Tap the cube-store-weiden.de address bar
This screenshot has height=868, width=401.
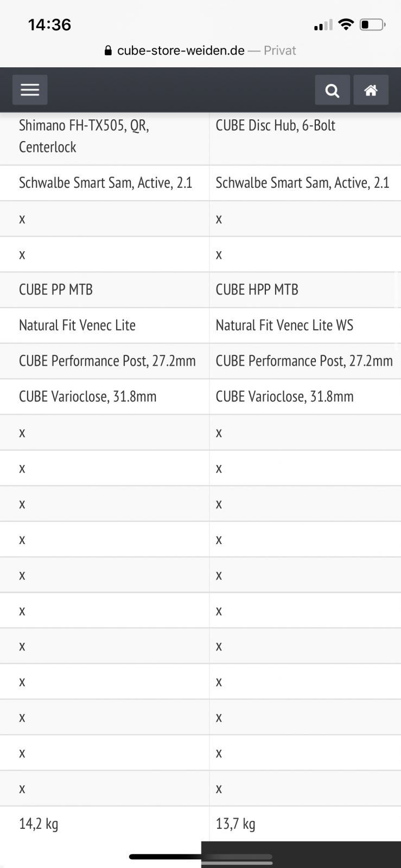click(181, 51)
